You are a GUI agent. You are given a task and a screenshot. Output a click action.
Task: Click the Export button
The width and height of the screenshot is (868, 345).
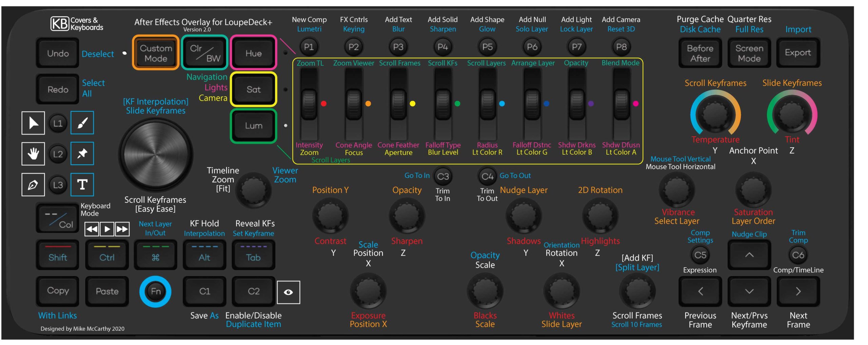(x=798, y=53)
